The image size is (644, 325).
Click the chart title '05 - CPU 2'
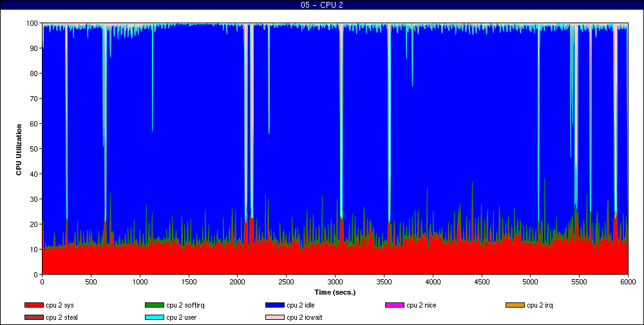click(x=322, y=5)
